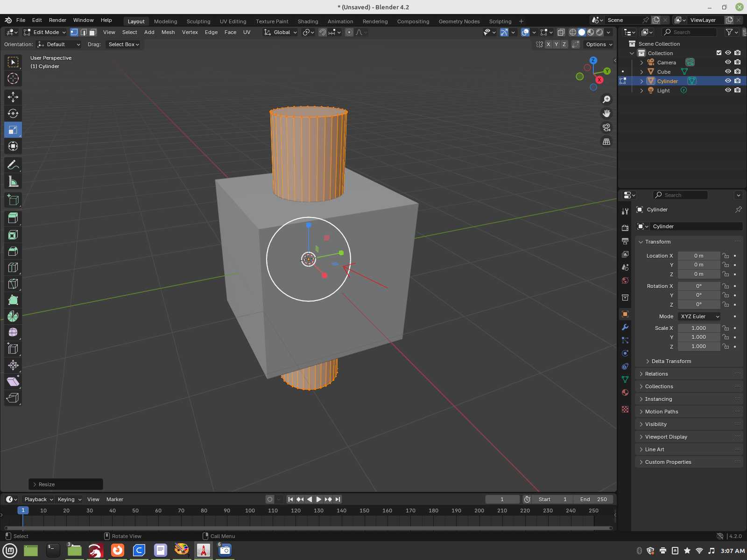Open the Mesh menu

168,32
